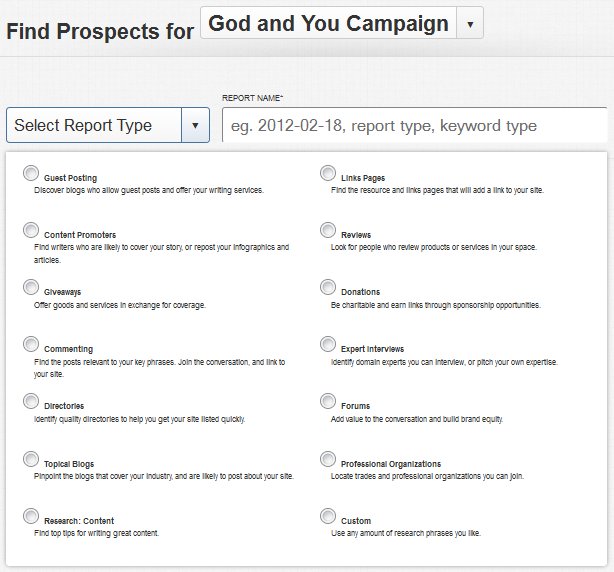Select the Content Promoters radio button
Screen dimensions: 614x572
[x=31, y=231]
